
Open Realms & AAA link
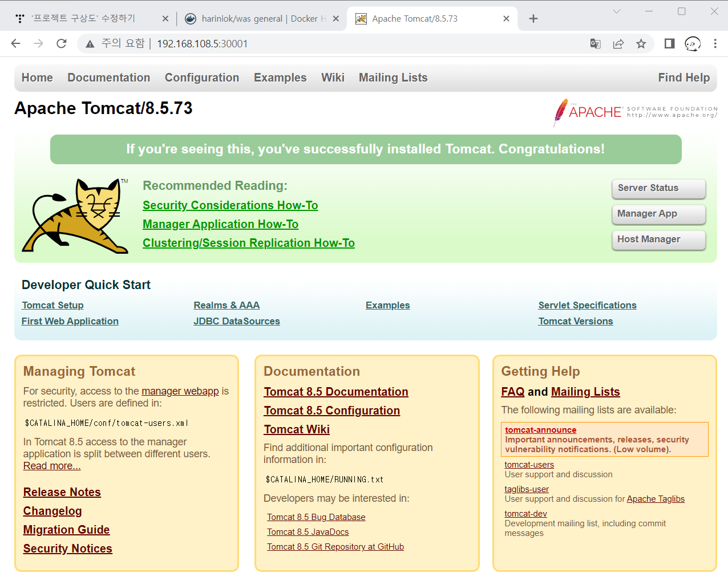pos(227,305)
